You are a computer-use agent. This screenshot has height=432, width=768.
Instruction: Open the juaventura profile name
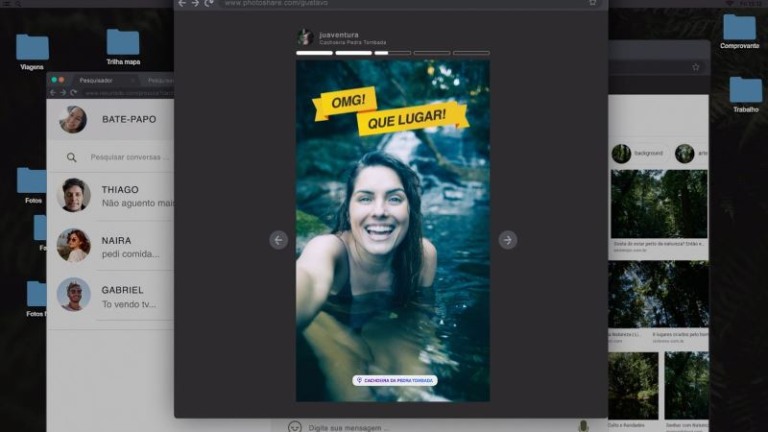pyautogui.click(x=338, y=35)
